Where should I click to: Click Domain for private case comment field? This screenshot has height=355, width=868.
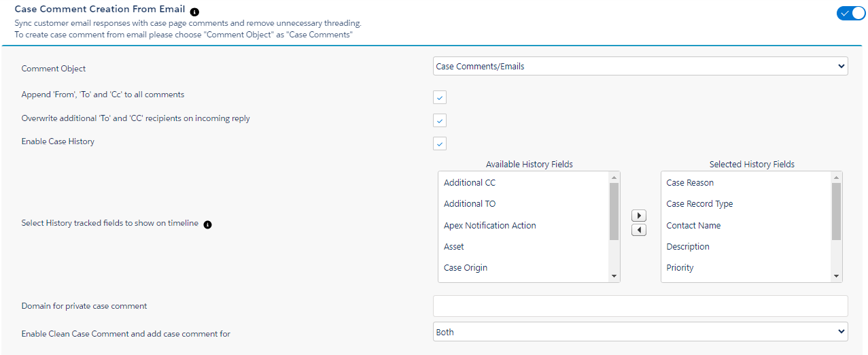[640, 305]
